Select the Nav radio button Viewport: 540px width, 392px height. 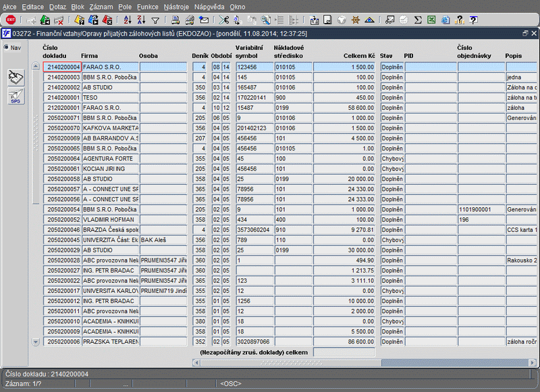point(6,47)
